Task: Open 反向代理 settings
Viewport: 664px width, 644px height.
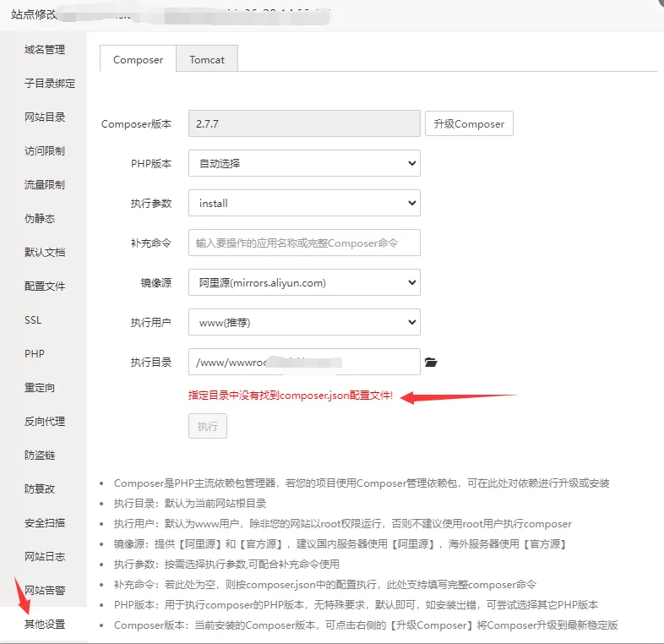Action: click(45, 422)
